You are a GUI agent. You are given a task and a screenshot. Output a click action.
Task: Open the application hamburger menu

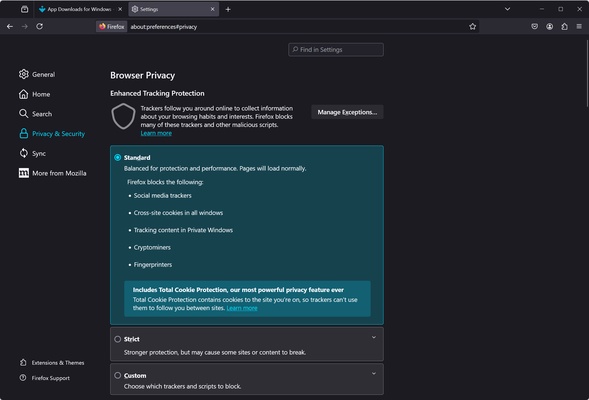click(579, 26)
